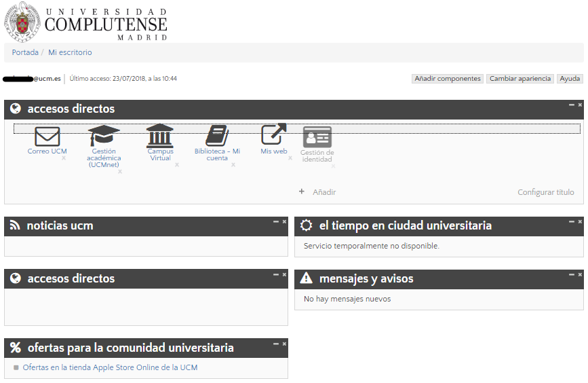
Task: Click the Último acceso date text
Action: pos(123,79)
